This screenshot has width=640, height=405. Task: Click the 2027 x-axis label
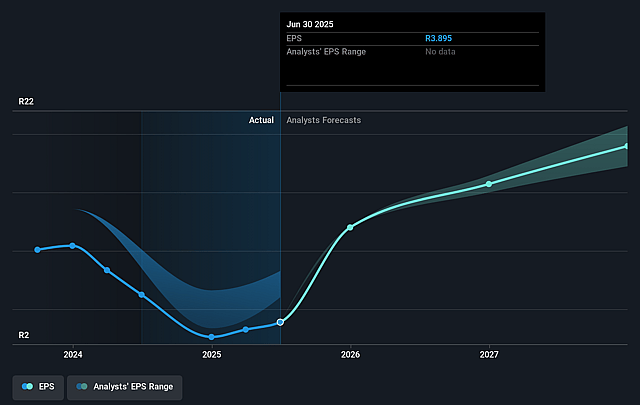(x=489, y=355)
